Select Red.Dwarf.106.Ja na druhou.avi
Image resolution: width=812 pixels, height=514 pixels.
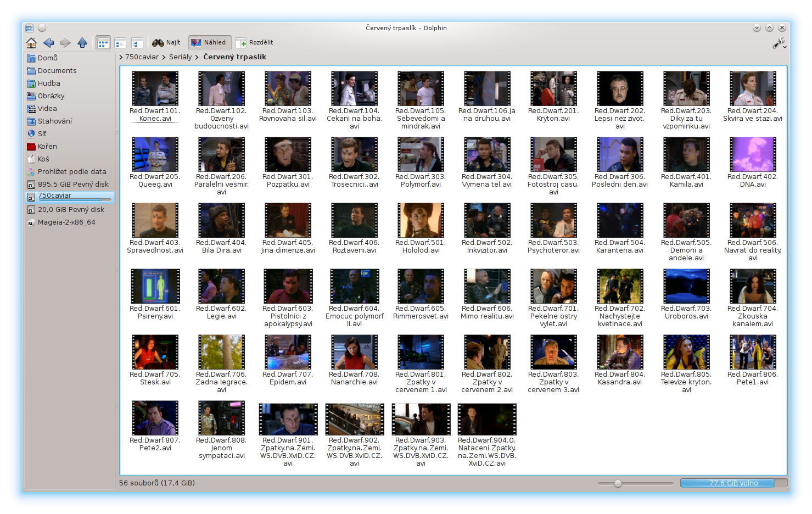pos(487,88)
